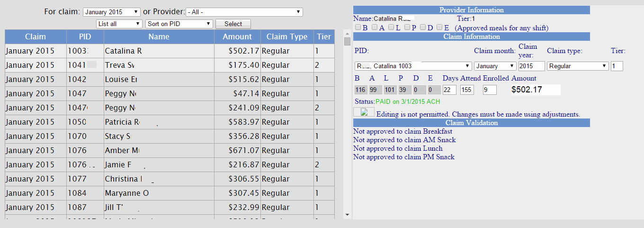Click the scrollbar up arrow of claims list
The height and width of the screenshot is (228, 644).
click(347, 34)
